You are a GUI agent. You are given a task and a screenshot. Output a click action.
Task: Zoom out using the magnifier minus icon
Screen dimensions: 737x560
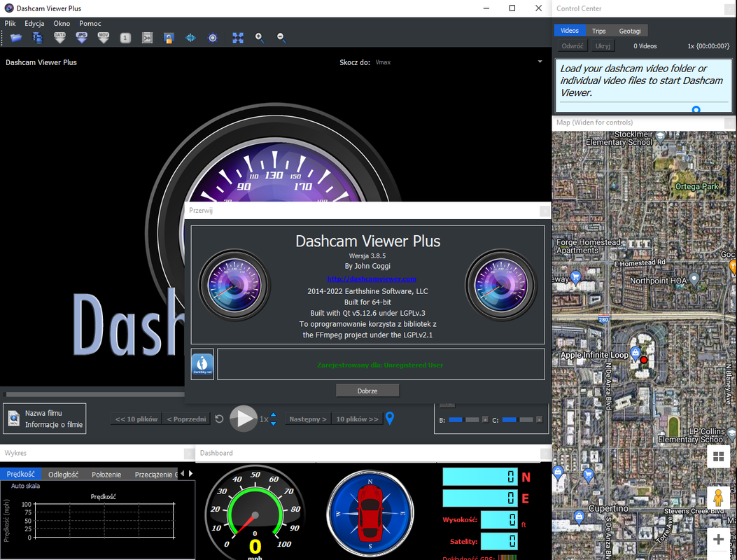[x=281, y=38]
